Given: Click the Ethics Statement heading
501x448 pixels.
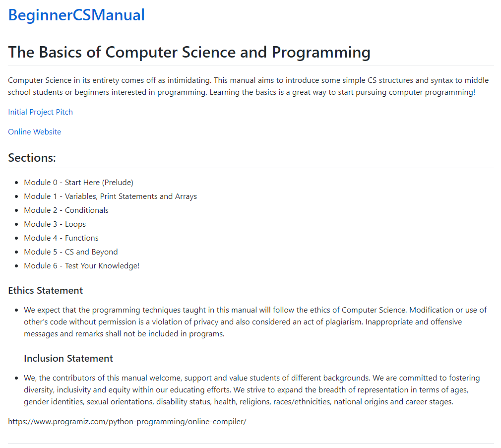Looking at the screenshot, I should point(45,290).
